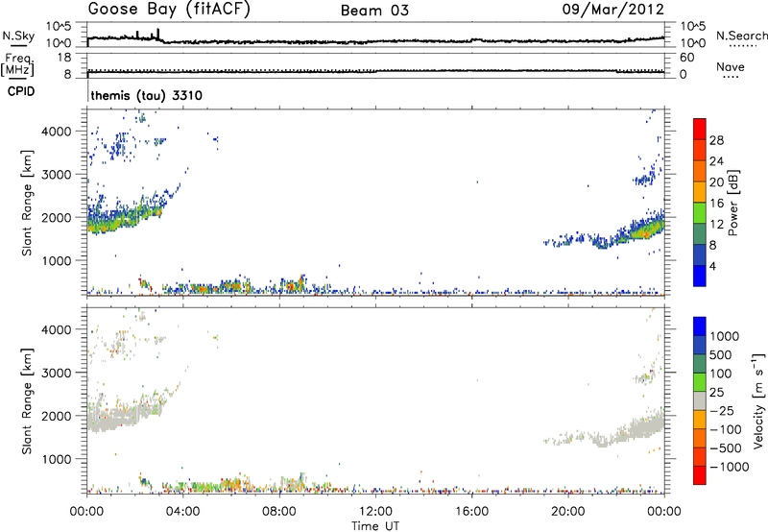The image size is (768, 532).
Task: Click the "N.Search" legend label
Action: coord(742,36)
